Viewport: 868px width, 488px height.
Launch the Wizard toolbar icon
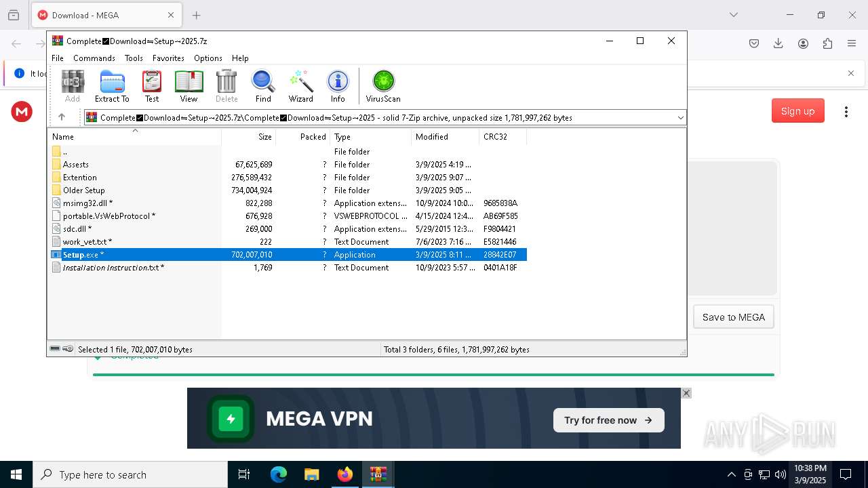300,86
